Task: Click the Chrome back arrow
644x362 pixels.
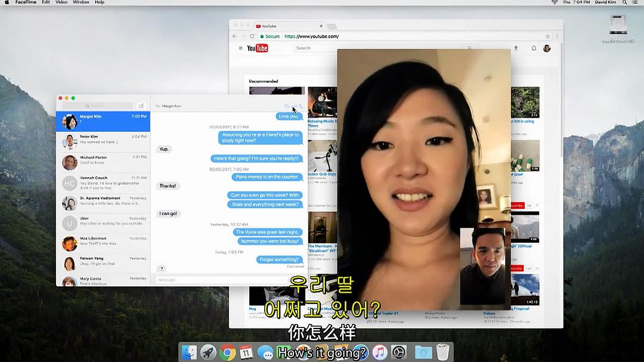Action: coord(235,36)
